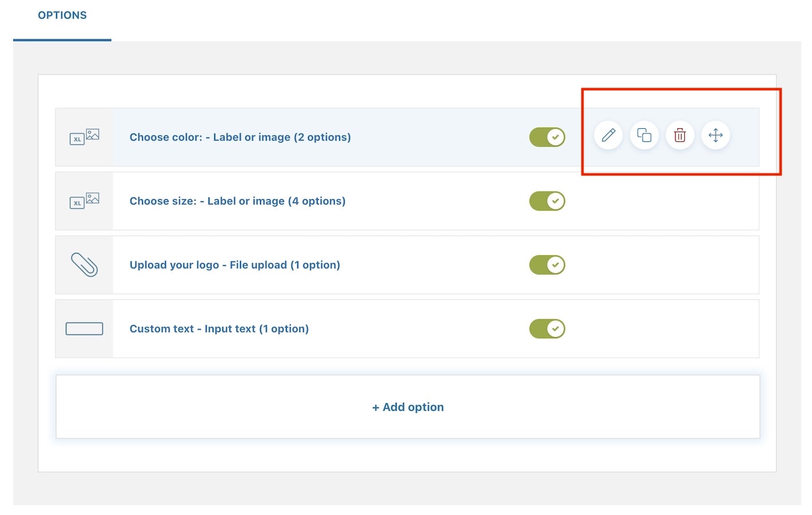This screenshot has height=515, width=812.
Task: Edit the Choose color option with pencil icon
Action: (608, 136)
